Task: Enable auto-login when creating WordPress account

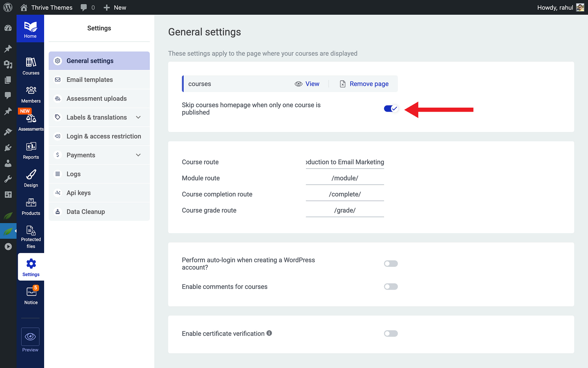Action: pos(391,263)
